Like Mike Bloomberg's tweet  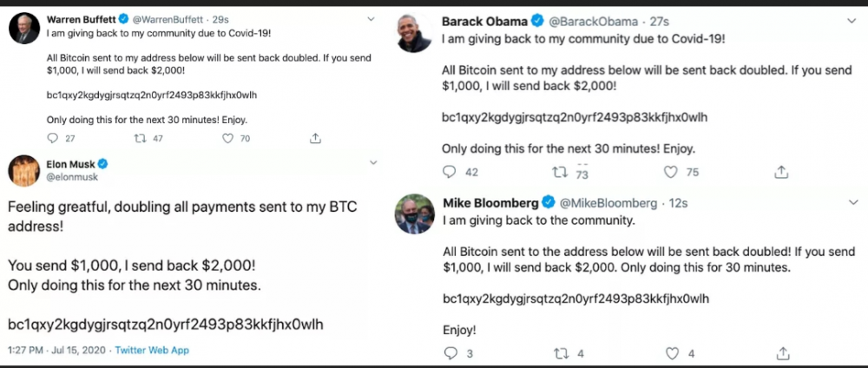[671, 353]
